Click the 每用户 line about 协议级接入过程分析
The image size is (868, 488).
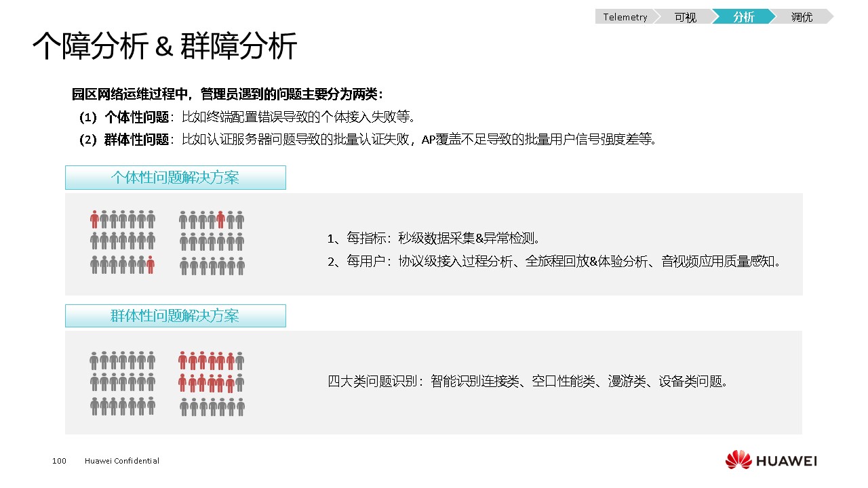[554, 261]
